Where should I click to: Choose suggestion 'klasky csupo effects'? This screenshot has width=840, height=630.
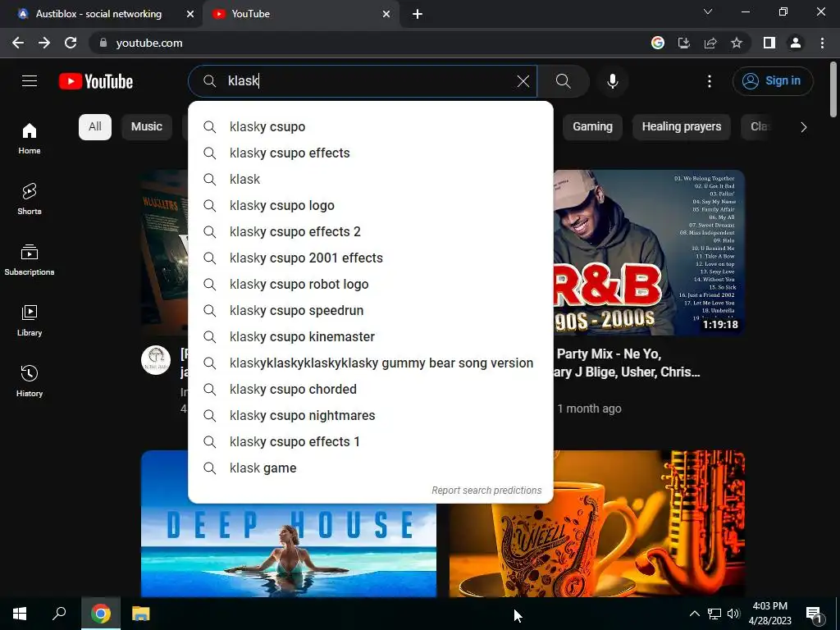pyautogui.click(x=371, y=153)
